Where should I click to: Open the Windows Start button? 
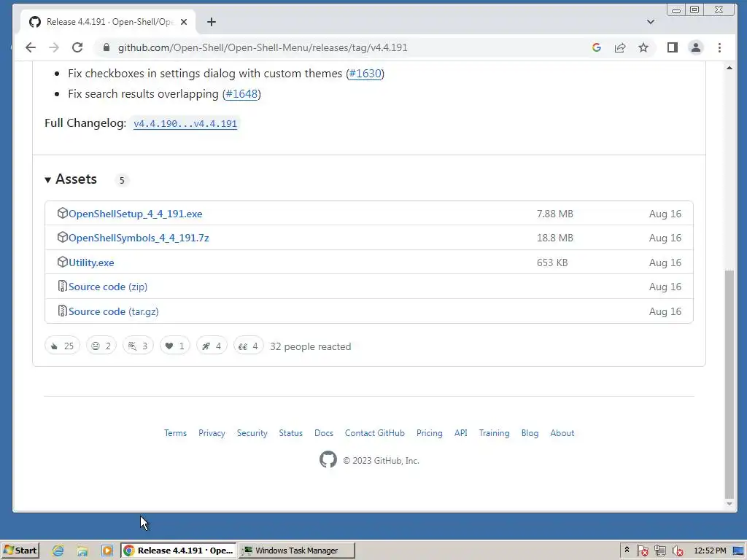[x=20, y=551]
